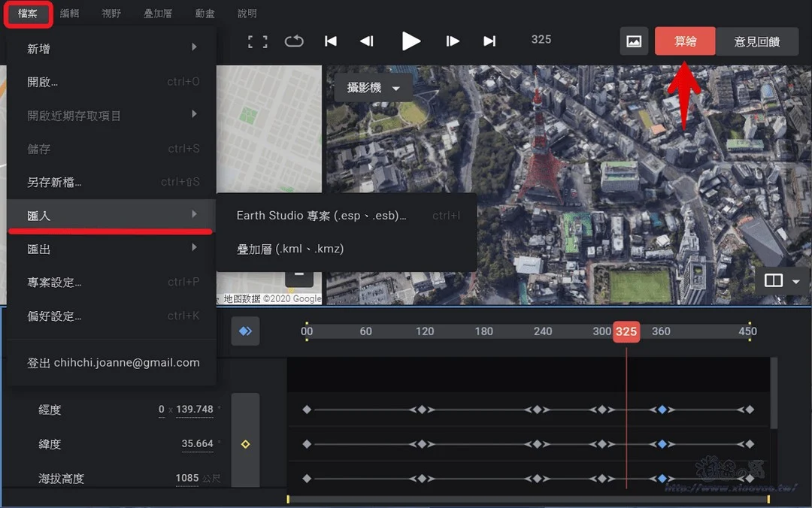Image resolution: width=812 pixels, height=508 pixels.
Task: Open the 檔案 menu
Action: pyautogui.click(x=28, y=14)
